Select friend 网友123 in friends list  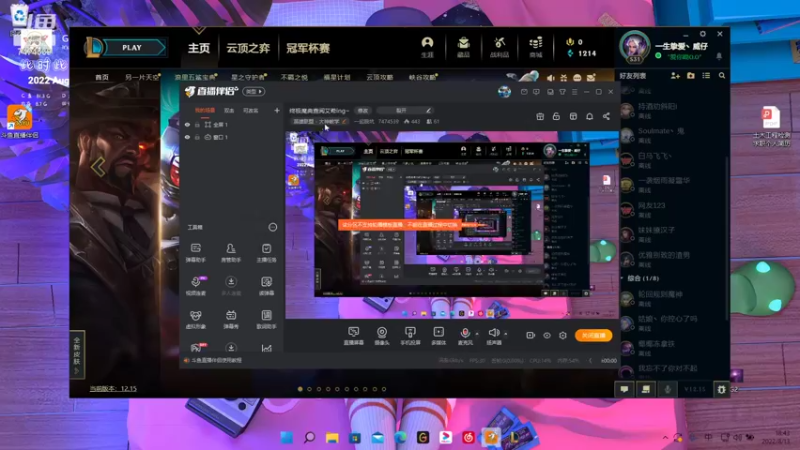coord(671,209)
